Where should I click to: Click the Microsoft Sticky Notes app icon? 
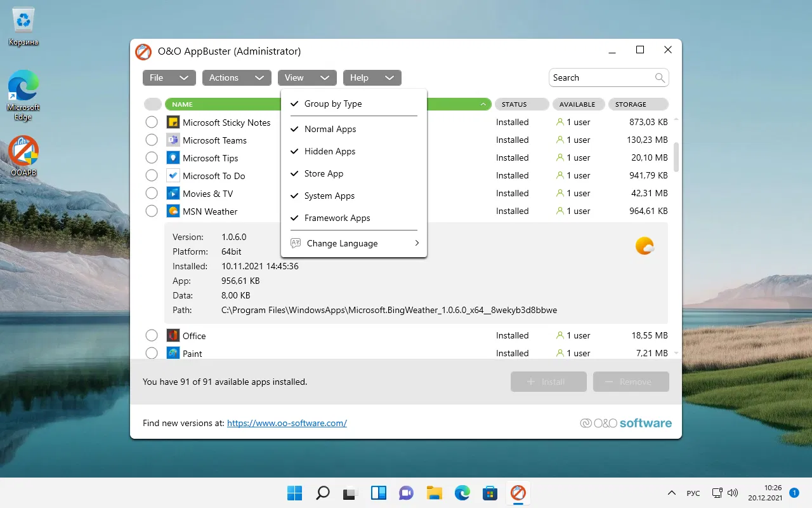(173, 122)
